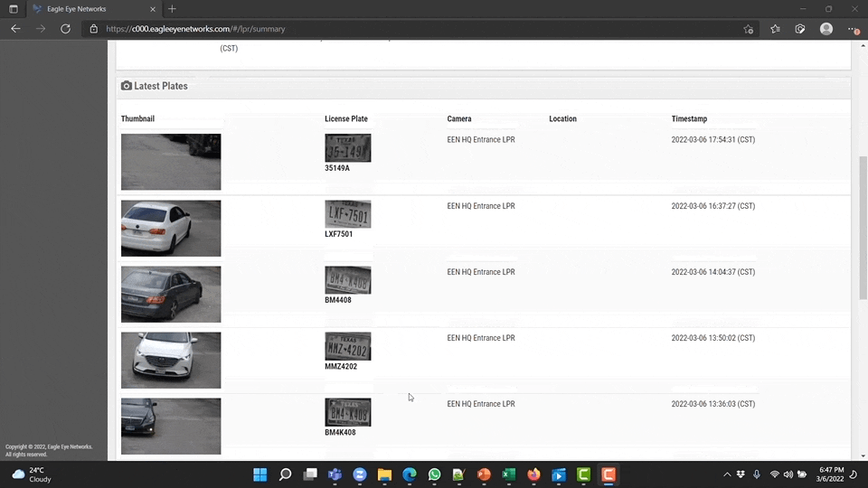The width and height of the screenshot is (868, 488).
Task: Open dark car thumbnail for BM4K408
Action: [x=171, y=426]
